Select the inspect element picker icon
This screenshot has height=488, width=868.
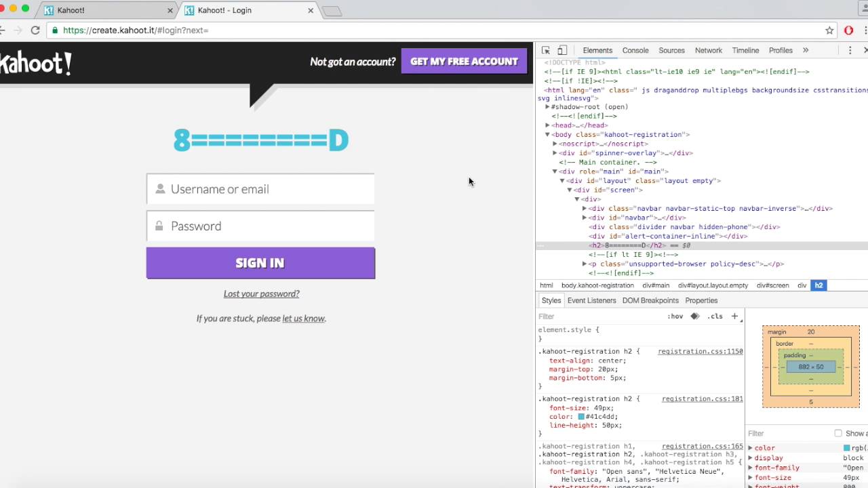coord(546,50)
